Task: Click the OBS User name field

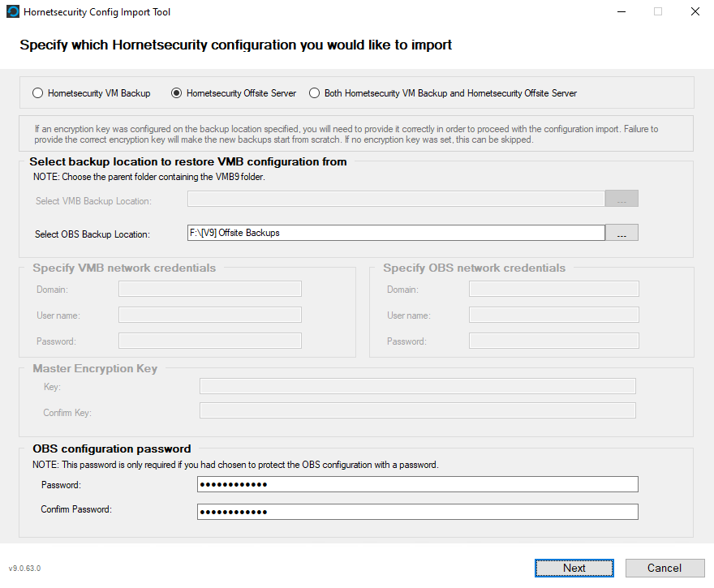Action: tap(553, 315)
